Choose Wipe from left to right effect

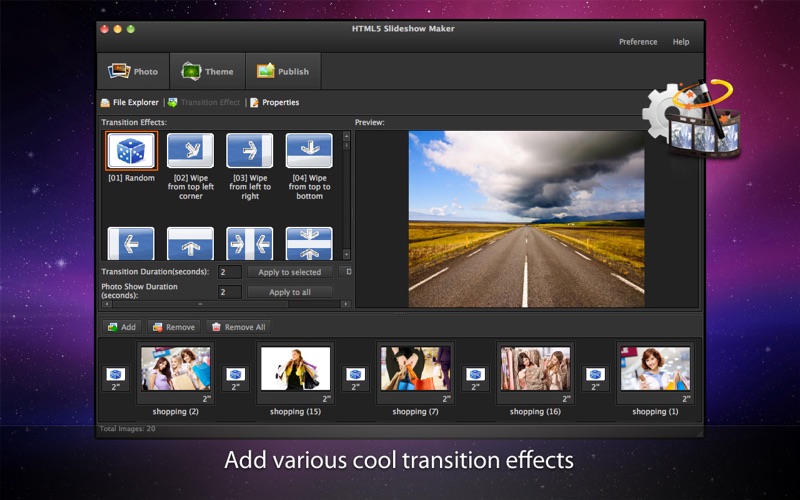249,151
